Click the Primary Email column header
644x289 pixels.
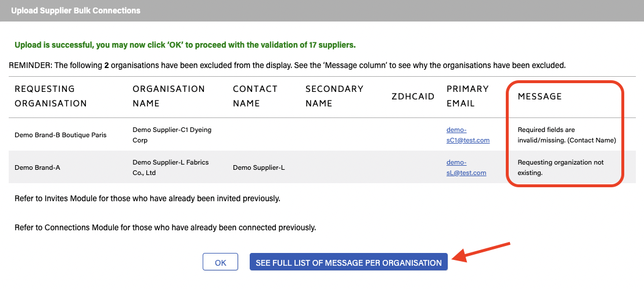[x=469, y=96]
